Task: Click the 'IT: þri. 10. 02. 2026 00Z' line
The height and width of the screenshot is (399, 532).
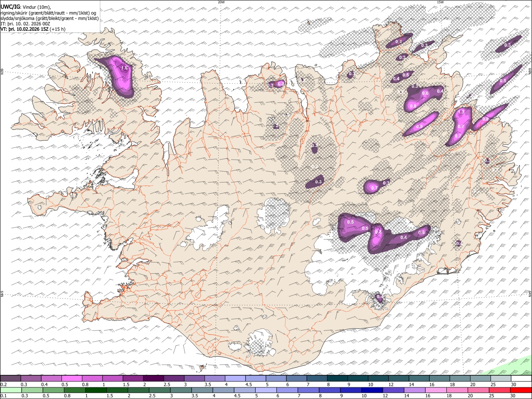Action: (25, 24)
